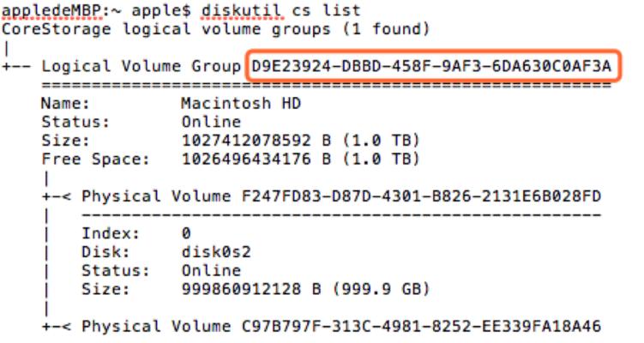Viewport: 644px width, 343px height.
Task: Click the 'Disk:' field label
Action: coord(105,251)
